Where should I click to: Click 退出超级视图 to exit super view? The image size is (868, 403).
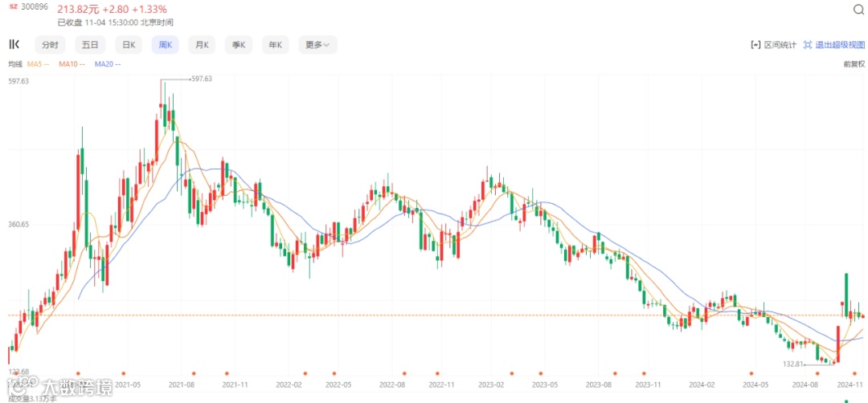click(839, 45)
